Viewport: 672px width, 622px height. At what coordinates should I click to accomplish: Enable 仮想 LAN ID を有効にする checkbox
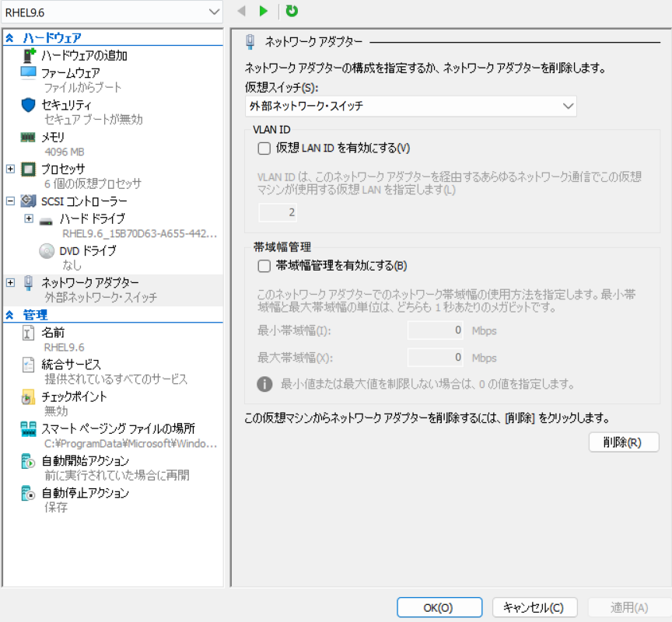click(x=264, y=149)
